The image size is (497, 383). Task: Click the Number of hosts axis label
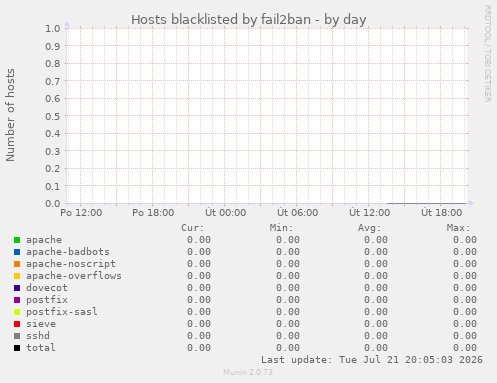[10, 115]
